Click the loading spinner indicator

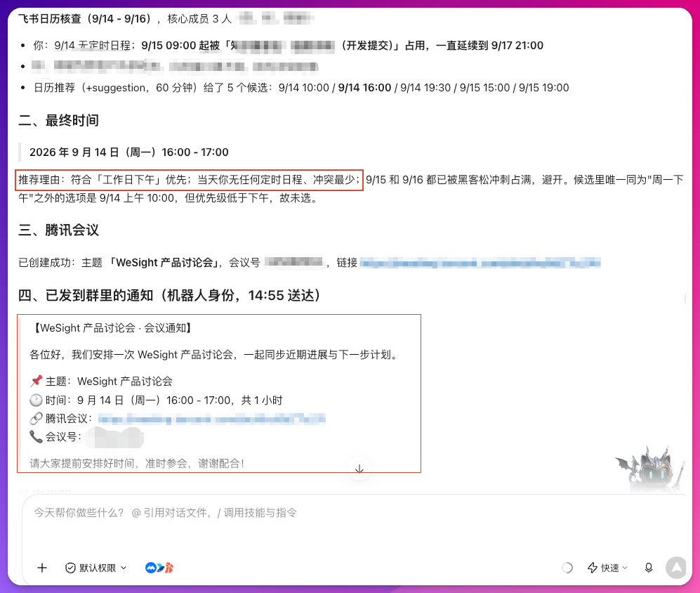point(567,568)
